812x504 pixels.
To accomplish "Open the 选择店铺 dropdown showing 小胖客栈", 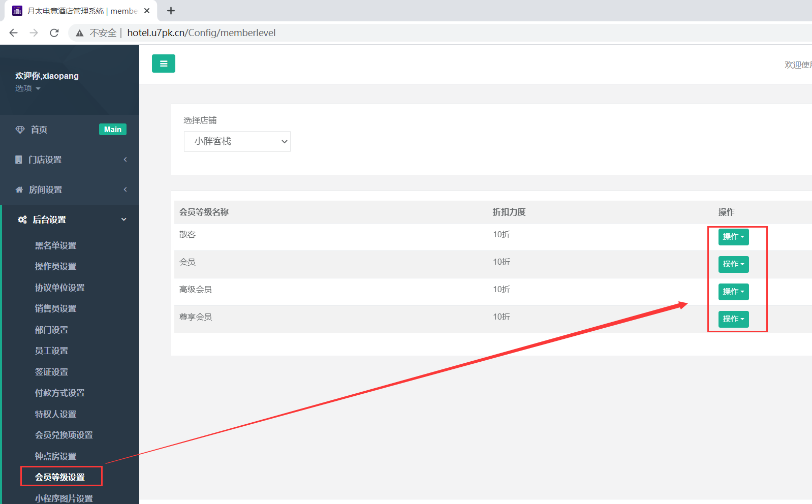I will (237, 141).
